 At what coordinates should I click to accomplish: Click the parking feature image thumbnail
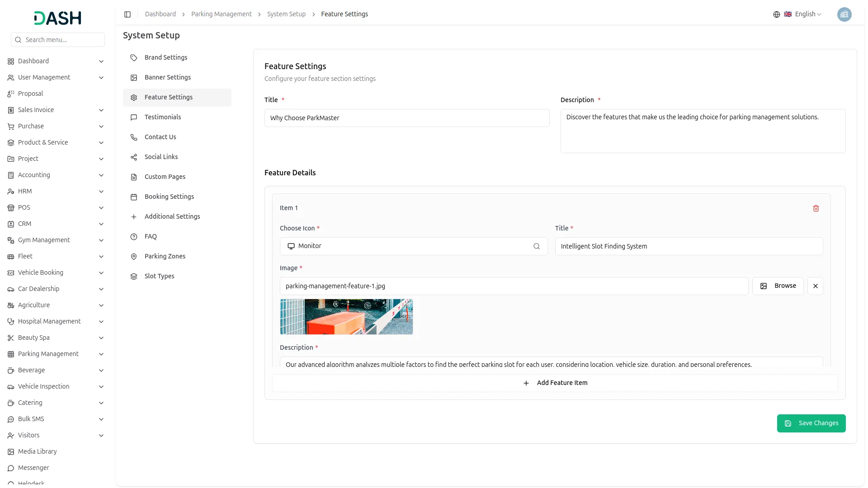tap(346, 317)
